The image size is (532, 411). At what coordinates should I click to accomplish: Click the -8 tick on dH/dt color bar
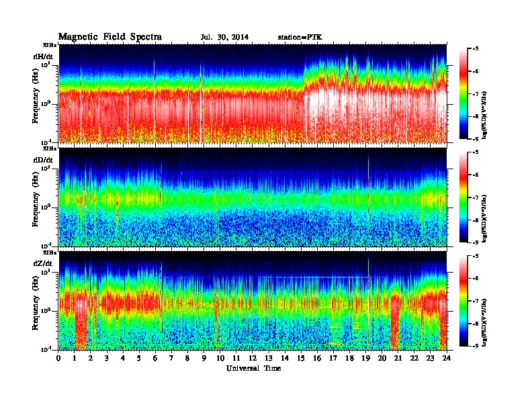[x=476, y=116]
